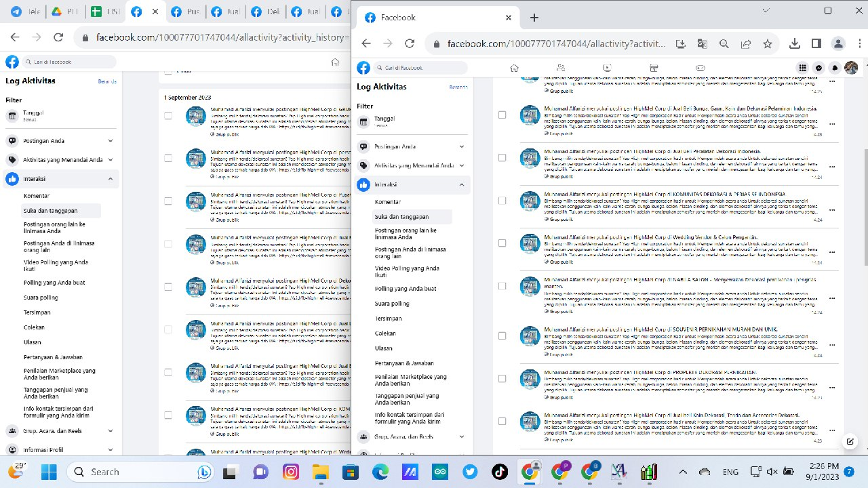Click the new message compose icon
The image size is (868, 488).
[x=850, y=441]
